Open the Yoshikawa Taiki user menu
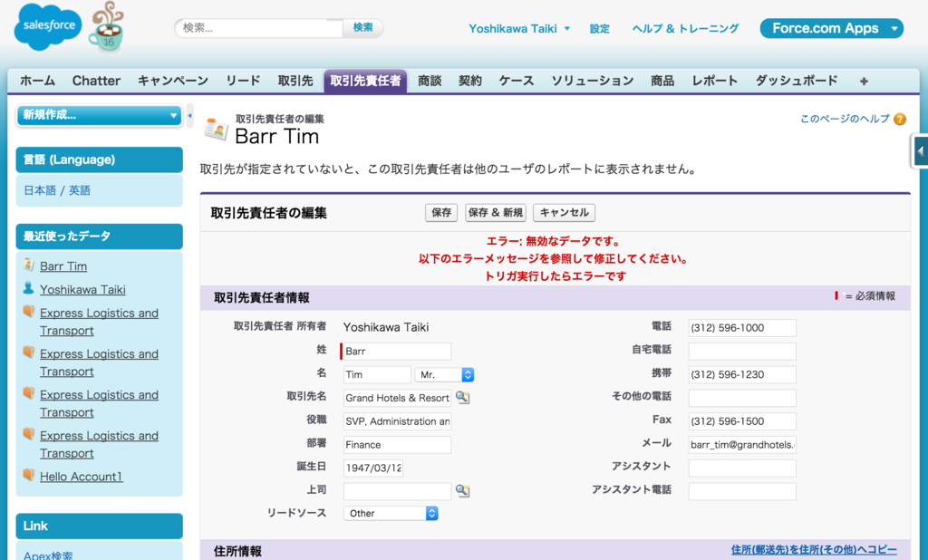This screenshot has width=928, height=560. (519, 28)
